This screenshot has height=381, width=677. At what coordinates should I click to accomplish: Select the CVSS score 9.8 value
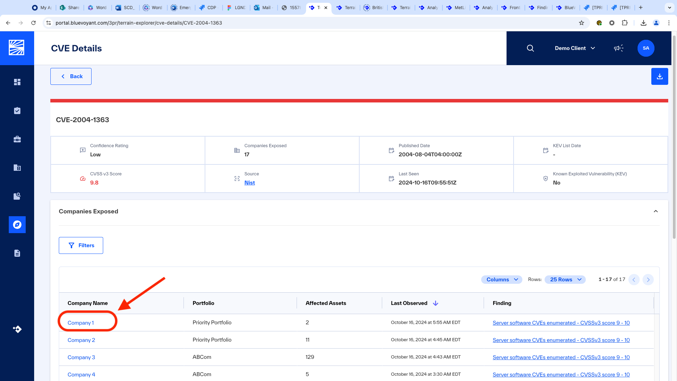click(x=94, y=183)
